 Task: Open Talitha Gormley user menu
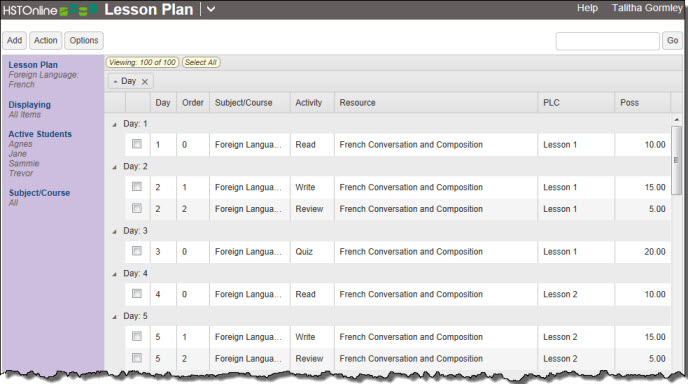pos(647,8)
